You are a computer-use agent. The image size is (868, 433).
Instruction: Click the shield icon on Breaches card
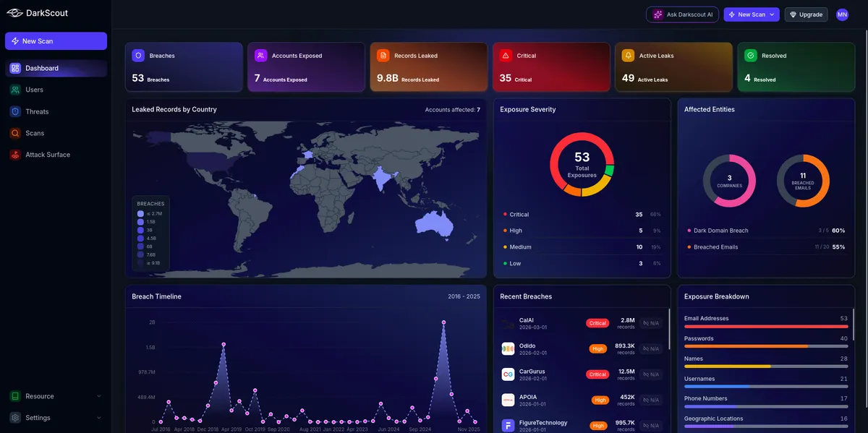[138, 56]
